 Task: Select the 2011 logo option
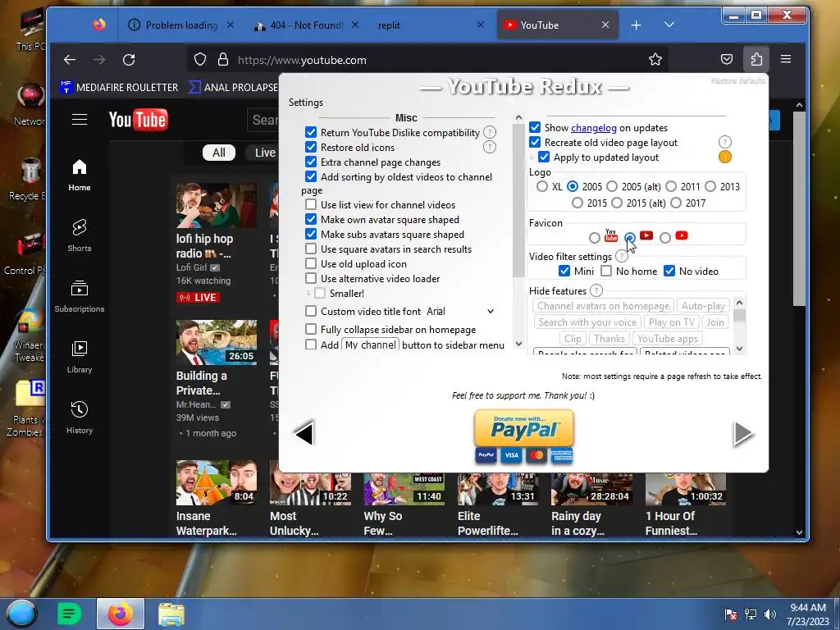pos(671,186)
